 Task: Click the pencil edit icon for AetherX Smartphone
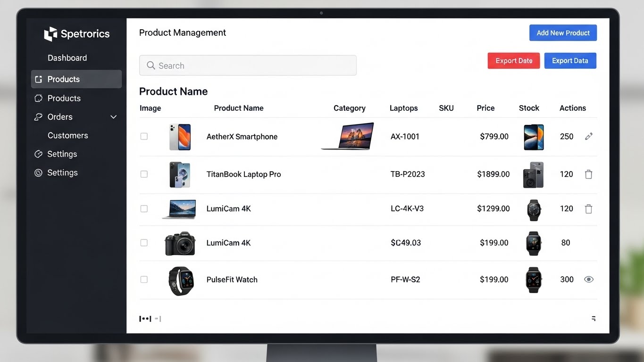588,136
